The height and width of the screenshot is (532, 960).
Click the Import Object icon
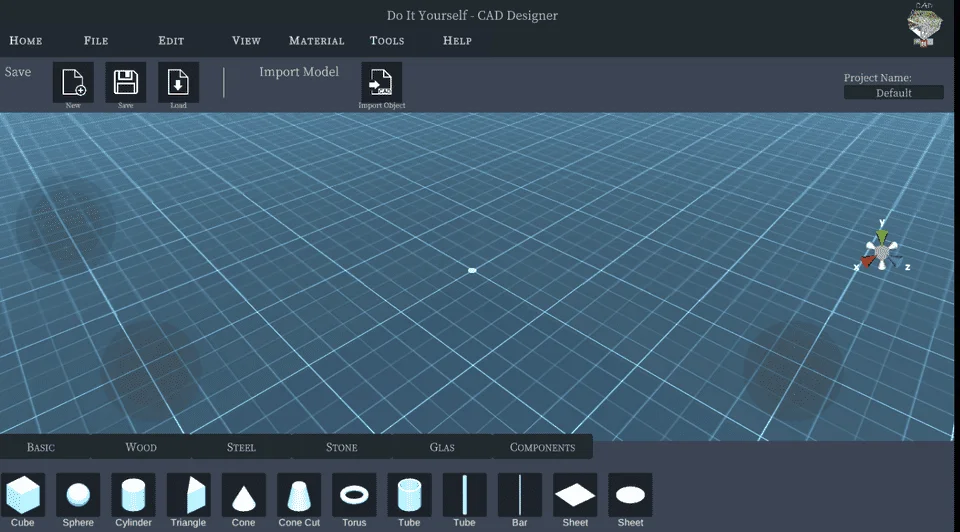point(381,82)
